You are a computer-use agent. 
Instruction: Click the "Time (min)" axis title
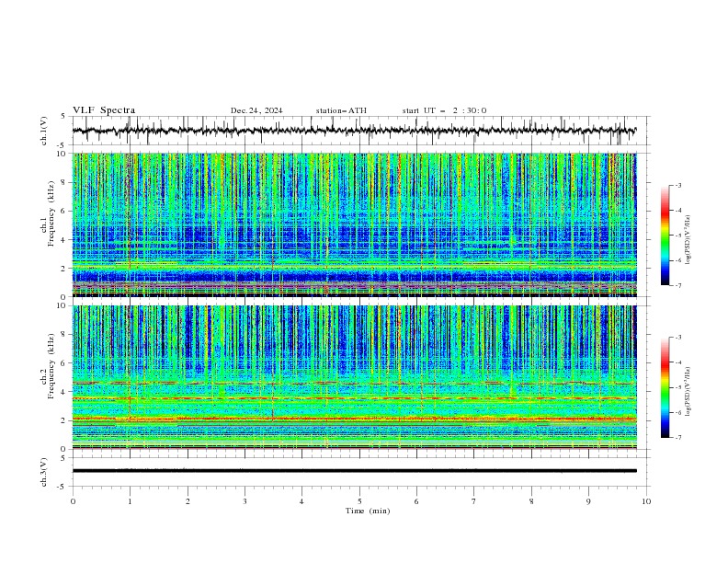[x=368, y=511]
